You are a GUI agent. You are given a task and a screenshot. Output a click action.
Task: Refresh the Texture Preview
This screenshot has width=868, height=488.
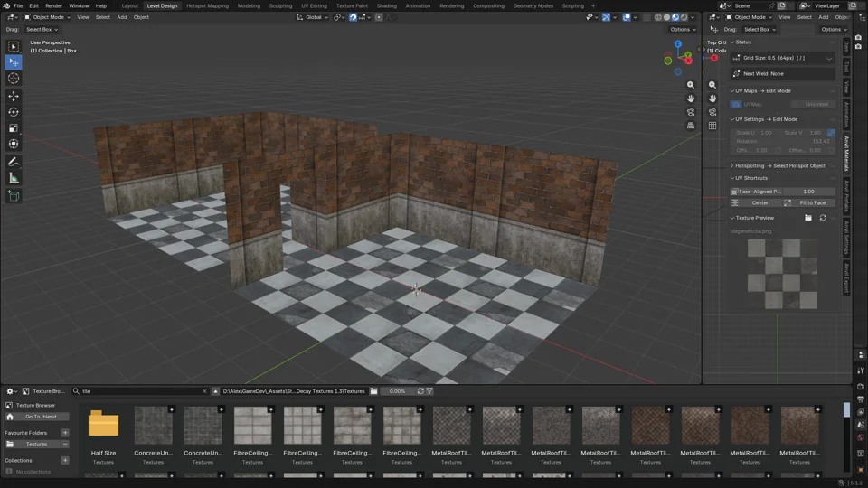[x=823, y=218]
